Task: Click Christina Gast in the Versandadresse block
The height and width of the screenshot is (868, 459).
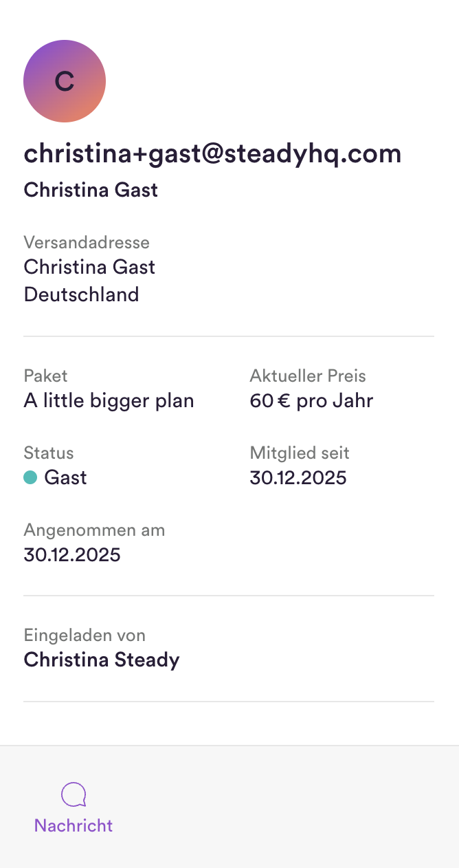Action: (x=89, y=267)
